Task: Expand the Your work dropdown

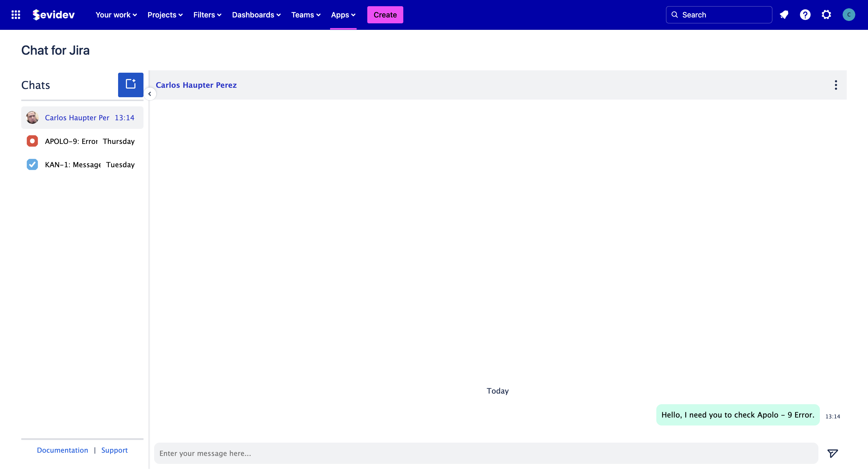Action: pos(116,15)
